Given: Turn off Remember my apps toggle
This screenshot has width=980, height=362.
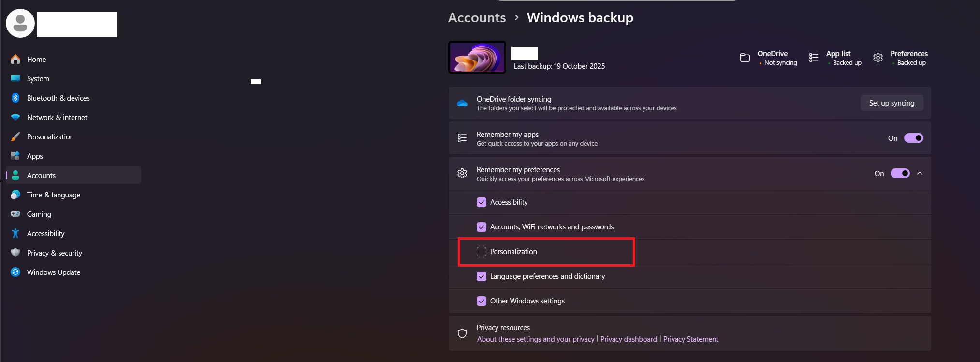Looking at the screenshot, I should click(914, 138).
